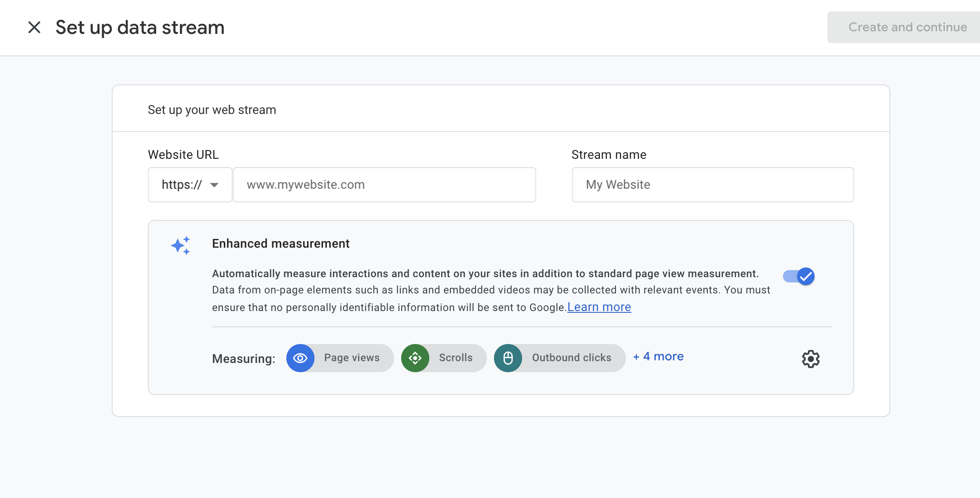
Task: Click the Set up your web stream heading
Action: coord(212,110)
